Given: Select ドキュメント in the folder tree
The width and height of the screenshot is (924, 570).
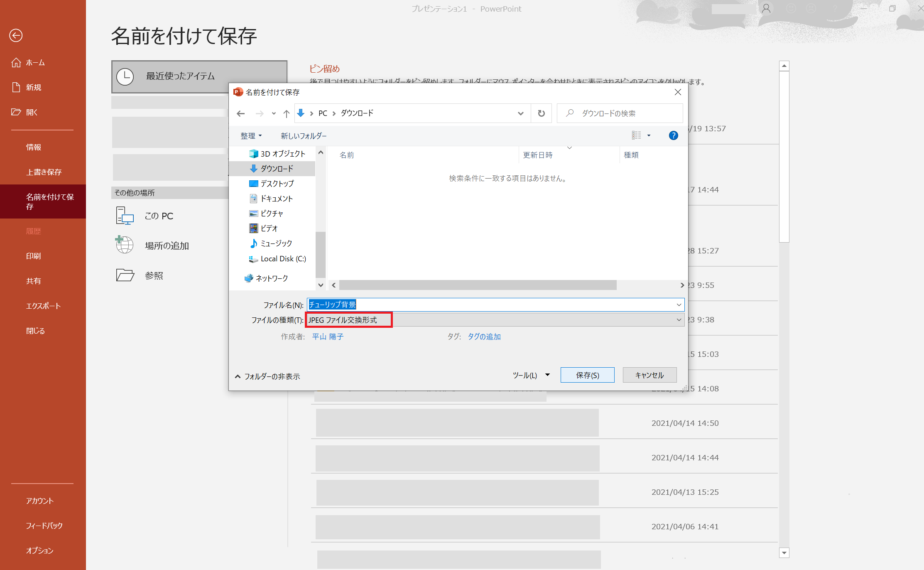Looking at the screenshot, I should coord(271,199).
